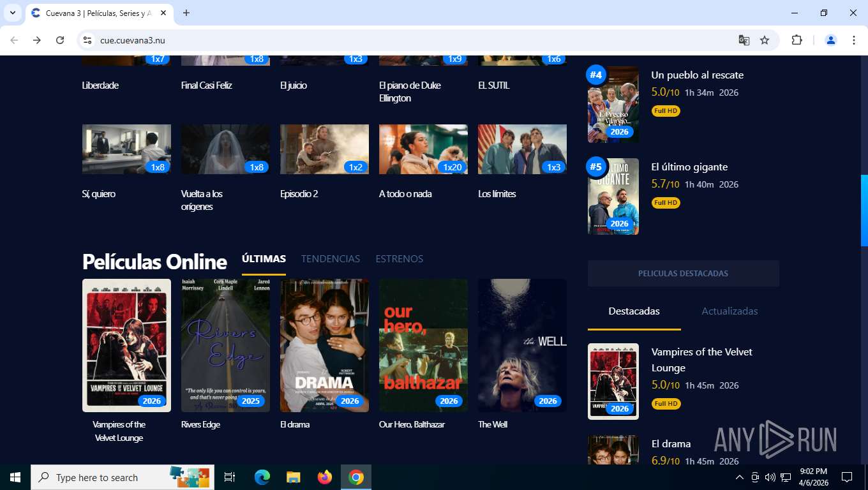868x490 pixels.
Task: Open A todo o nada episode thumbnail
Action: pos(423,149)
